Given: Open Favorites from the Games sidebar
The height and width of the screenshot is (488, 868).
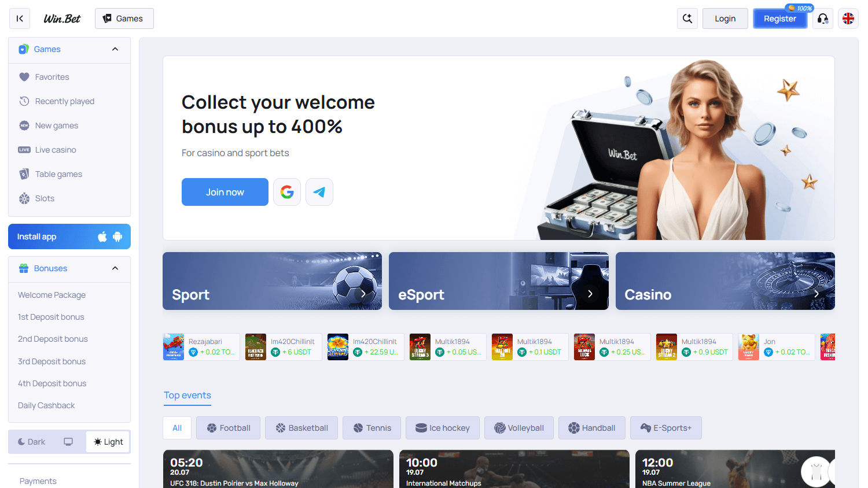Looking at the screenshot, I should point(52,76).
